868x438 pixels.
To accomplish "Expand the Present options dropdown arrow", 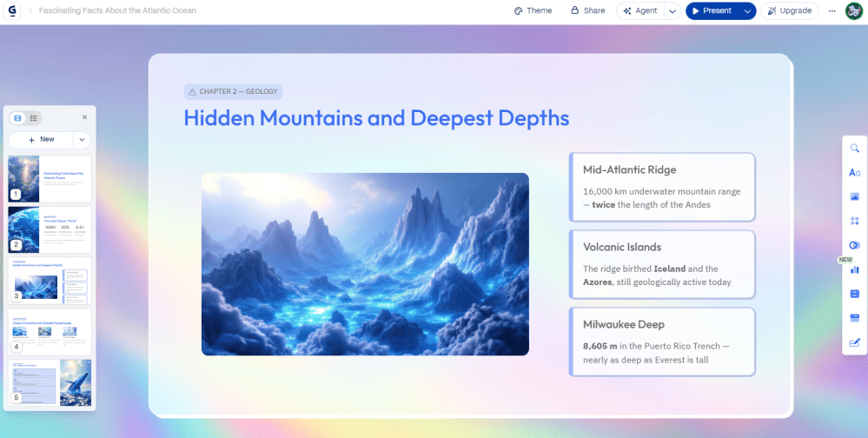I will (x=747, y=11).
